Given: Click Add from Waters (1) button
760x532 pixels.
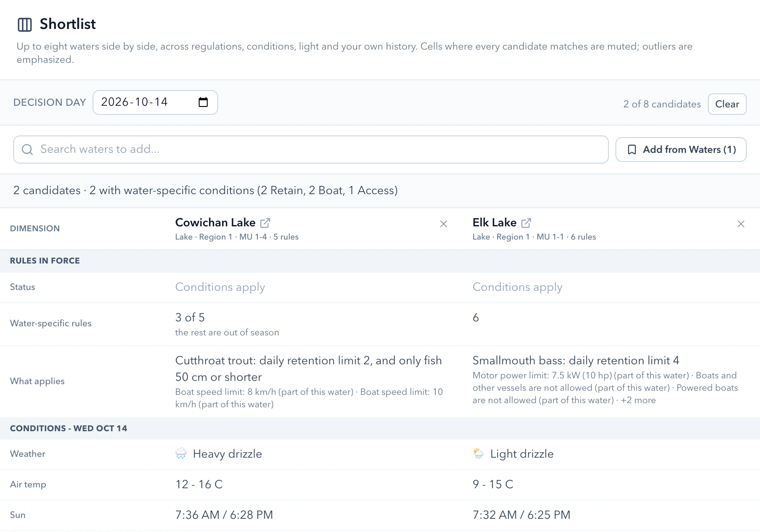Looking at the screenshot, I should pos(681,150).
